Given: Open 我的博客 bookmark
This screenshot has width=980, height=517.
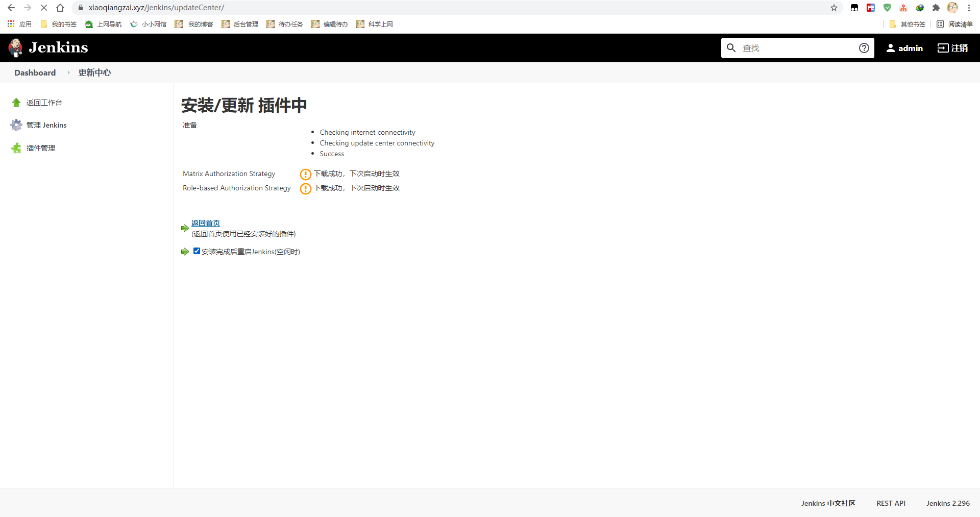Looking at the screenshot, I should [194, 24].
